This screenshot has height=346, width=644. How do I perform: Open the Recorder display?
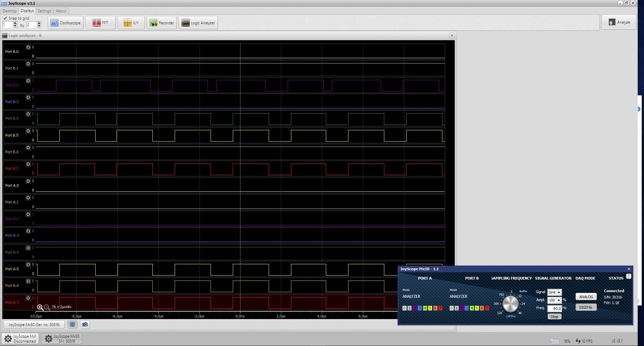(162, 23)
